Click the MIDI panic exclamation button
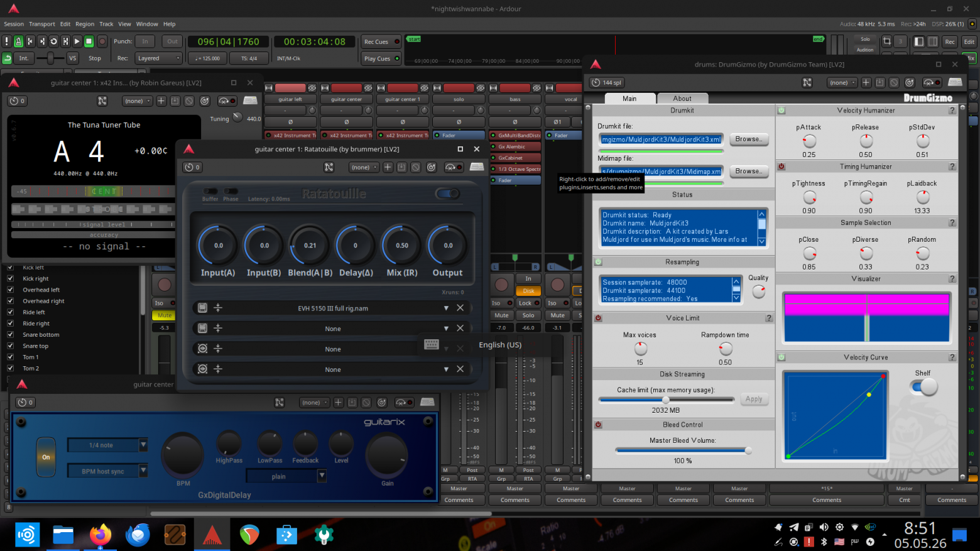The height and width of the screenshot is (551, 980). tap(6, 41)
